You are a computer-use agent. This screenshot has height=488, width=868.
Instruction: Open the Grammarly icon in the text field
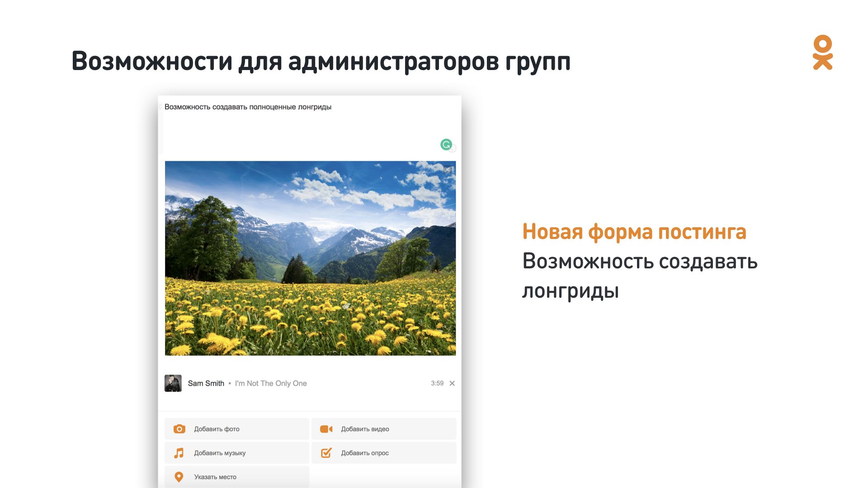[x=446, y=145]
